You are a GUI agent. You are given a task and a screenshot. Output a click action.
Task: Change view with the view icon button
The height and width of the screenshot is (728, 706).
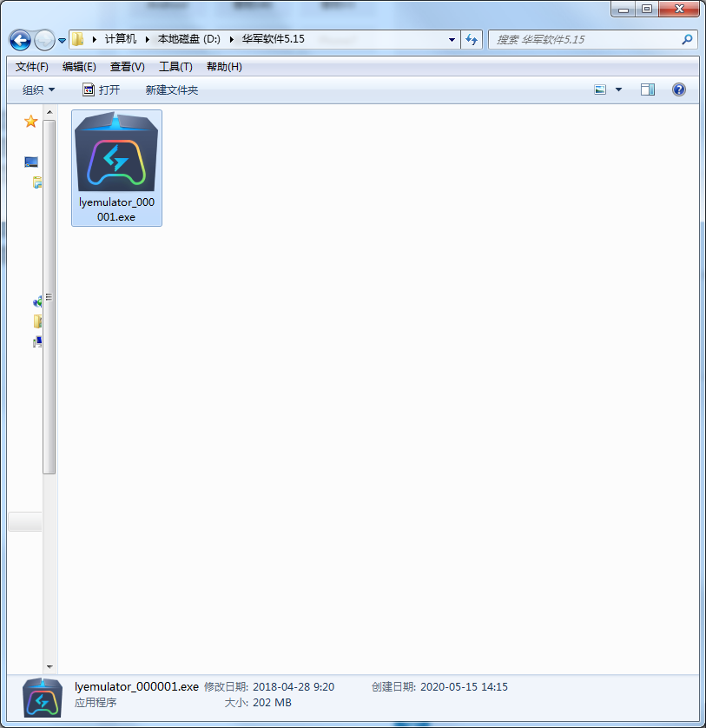(x=600, y=89)
